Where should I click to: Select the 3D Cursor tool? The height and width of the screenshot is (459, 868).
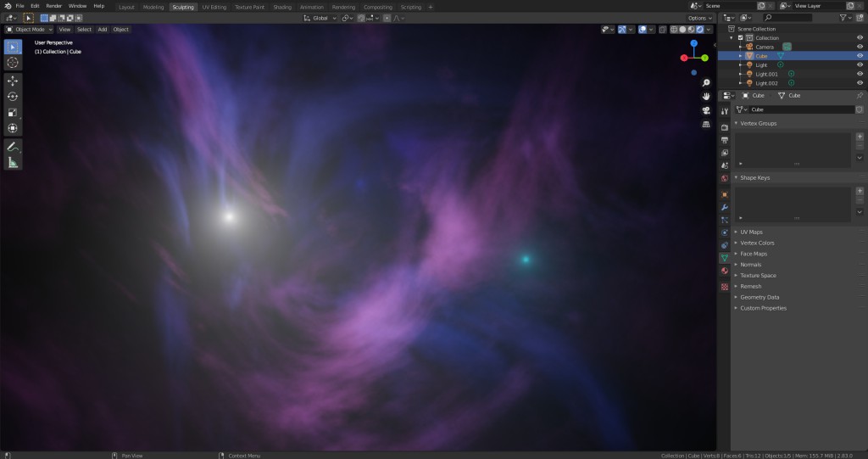14,62
